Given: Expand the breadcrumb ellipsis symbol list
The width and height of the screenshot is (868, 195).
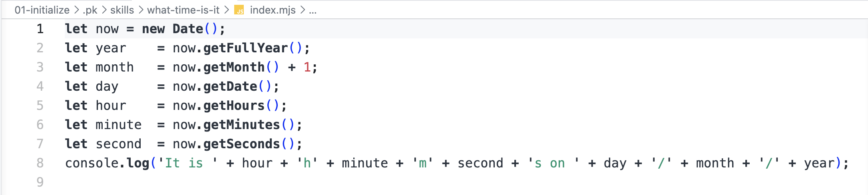Looking at the screenshot, I should tap(313, 11).
